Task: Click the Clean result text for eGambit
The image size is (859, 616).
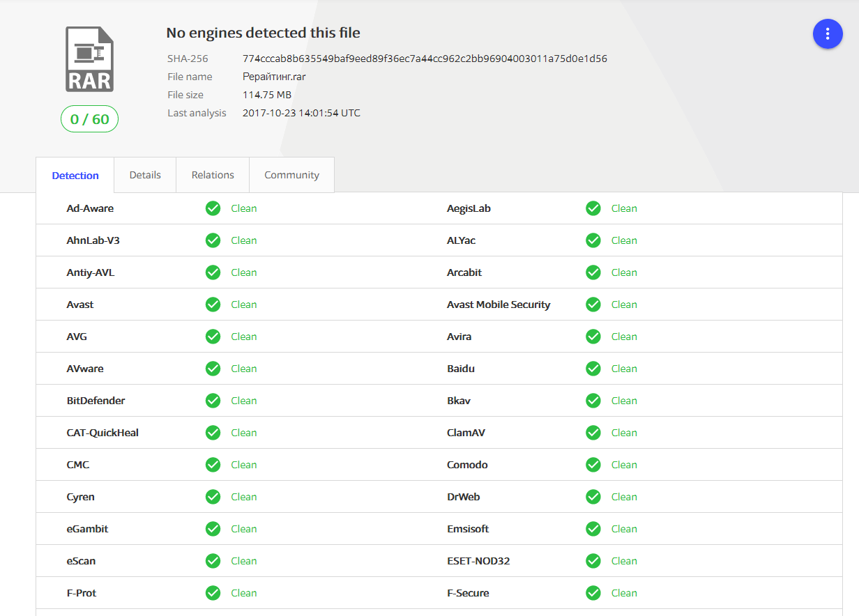Action: click(x=244, y=529)
